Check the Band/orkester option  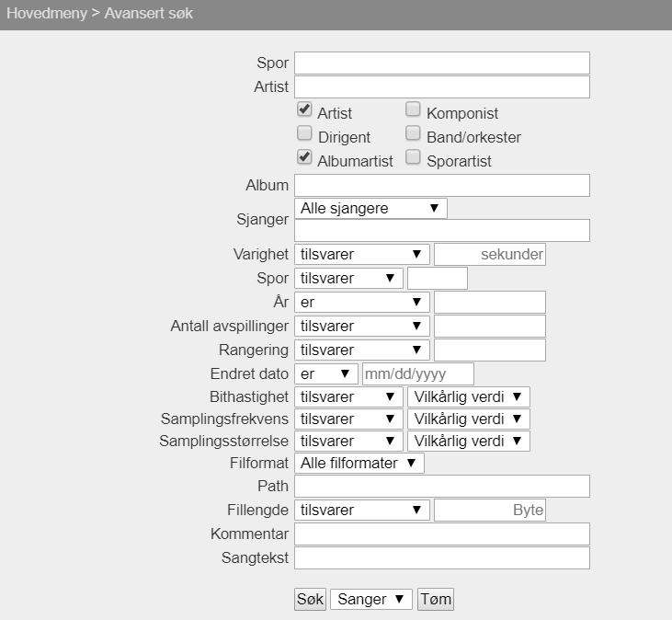413,133
